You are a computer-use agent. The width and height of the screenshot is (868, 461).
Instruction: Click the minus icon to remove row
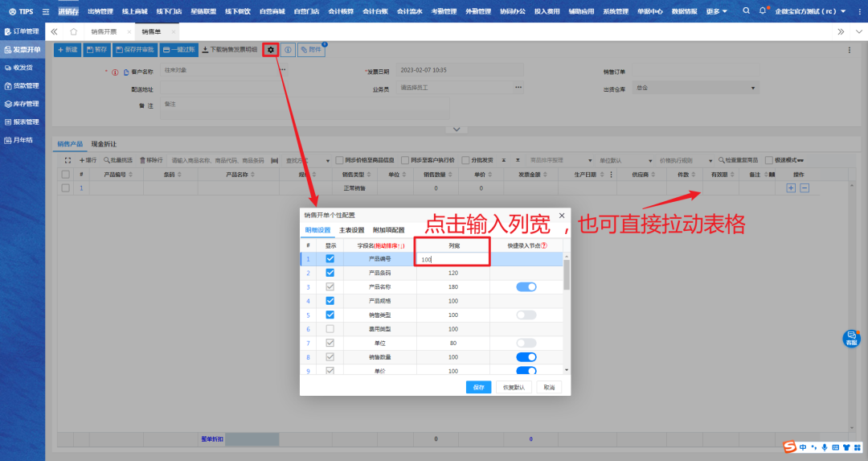click(804, 188)
